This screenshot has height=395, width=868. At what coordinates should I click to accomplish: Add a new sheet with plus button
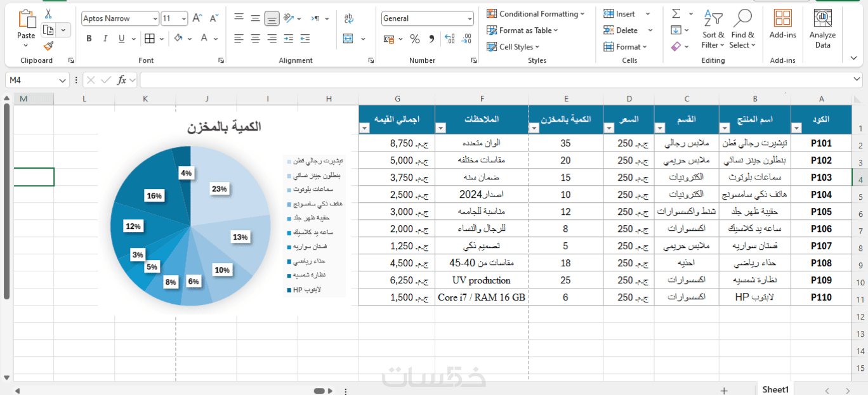coord(724,391)
